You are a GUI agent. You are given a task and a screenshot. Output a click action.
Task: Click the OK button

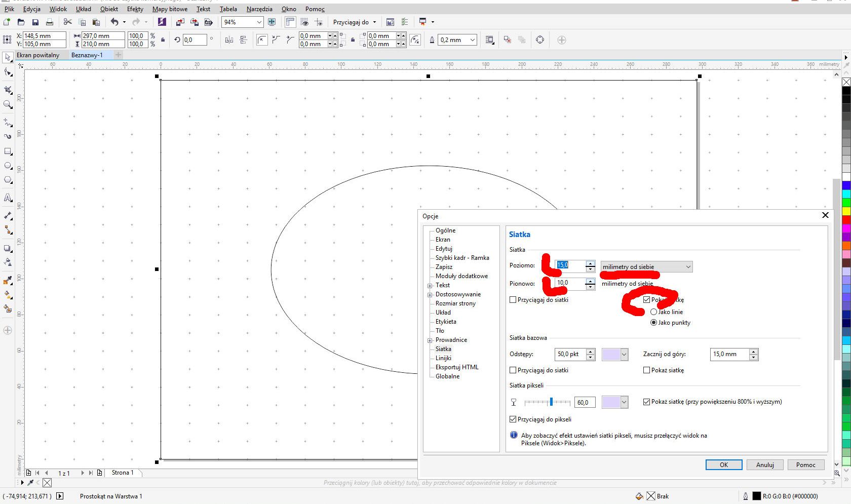tap(723, 465)
